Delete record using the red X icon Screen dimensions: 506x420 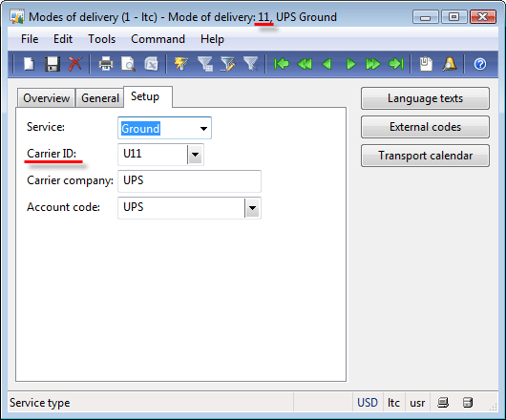75,64
